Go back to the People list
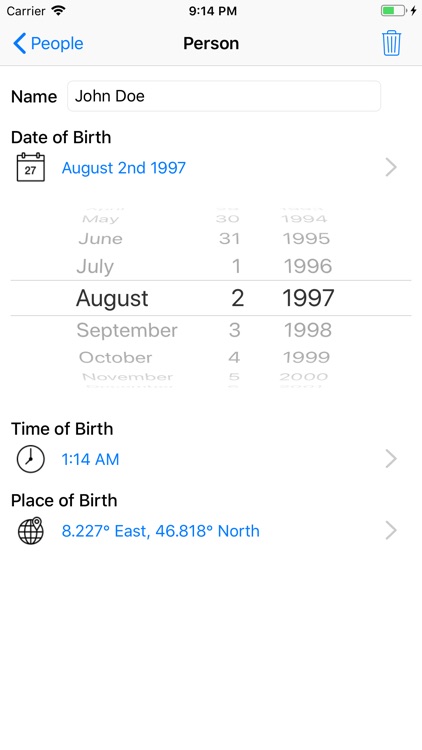Viewport: 422px width, 750px height. coord(48,44)
